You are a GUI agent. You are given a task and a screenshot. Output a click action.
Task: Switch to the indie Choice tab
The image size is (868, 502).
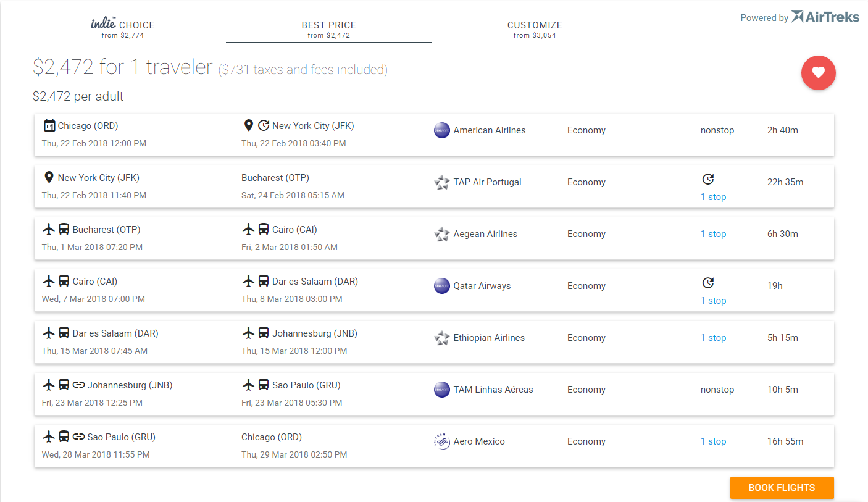tap(122, 28)
